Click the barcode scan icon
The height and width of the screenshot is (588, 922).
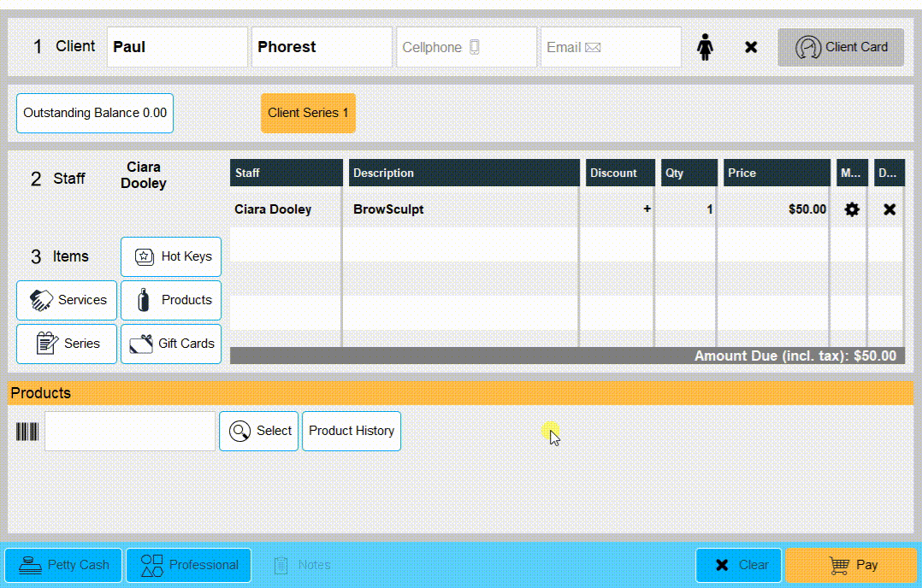coord(27,432)
